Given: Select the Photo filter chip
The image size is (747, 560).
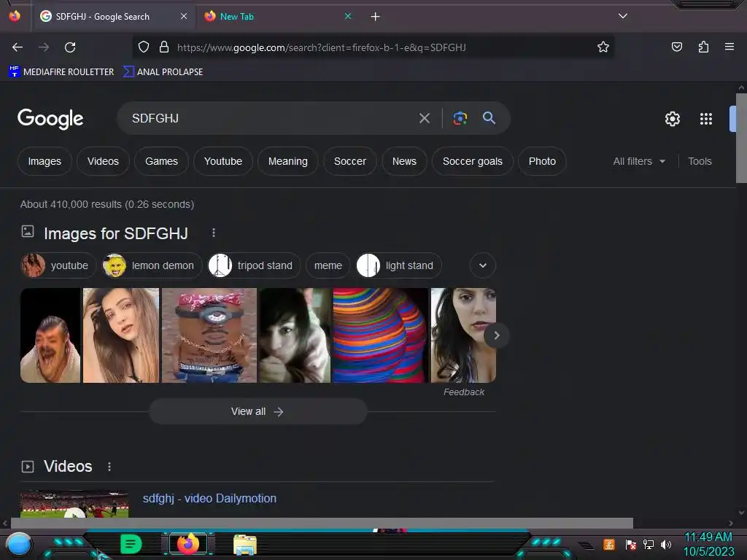Looking at the screenshot, I should click(542, 161).
